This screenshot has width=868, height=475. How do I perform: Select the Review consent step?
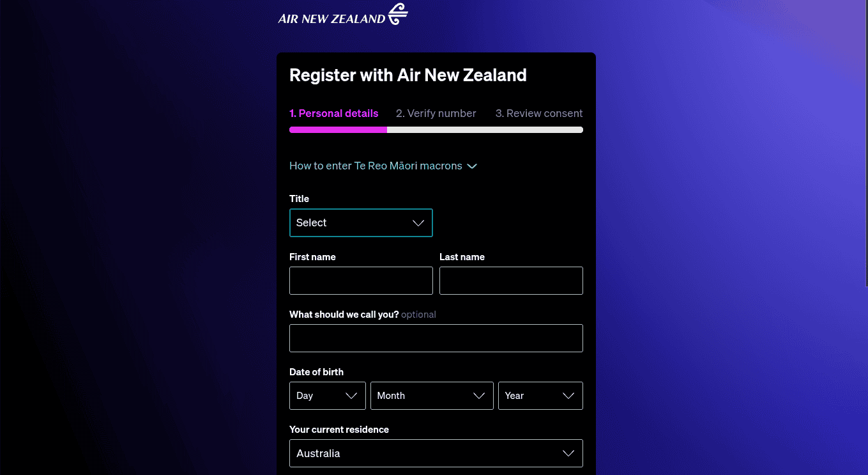(539, 113)
